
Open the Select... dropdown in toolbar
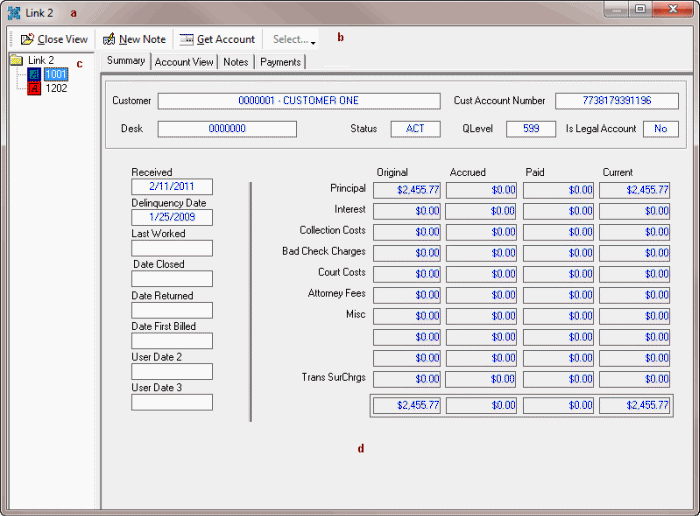point(294,40)
